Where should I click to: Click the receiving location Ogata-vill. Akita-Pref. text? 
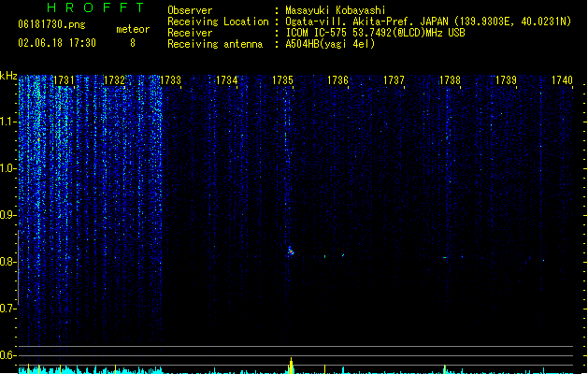(366, 22)
